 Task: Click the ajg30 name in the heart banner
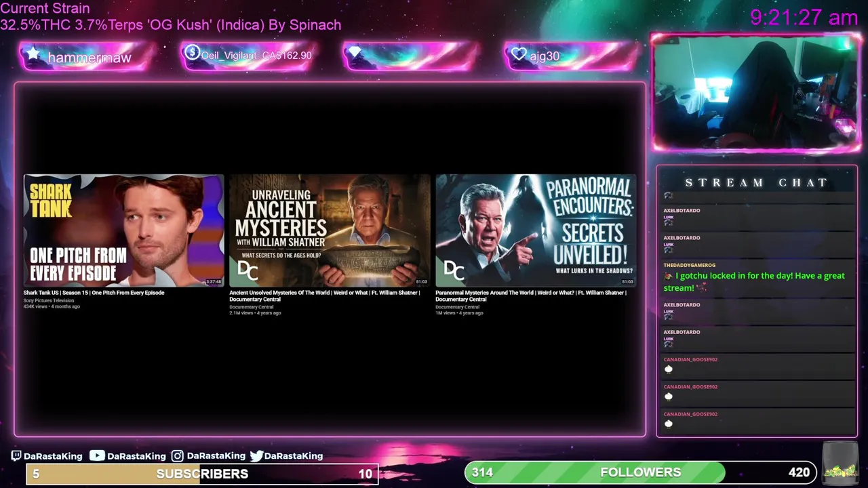(x=545, y=56)
